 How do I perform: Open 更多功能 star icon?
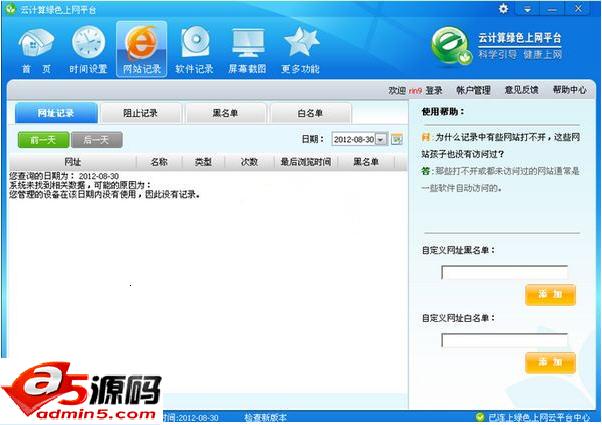301,50
